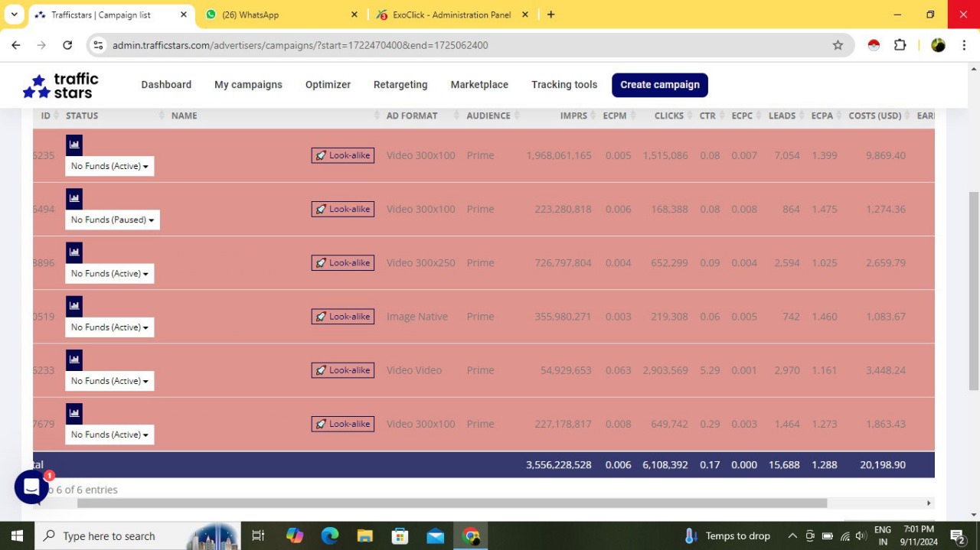This screenshot has width=980, height=550.
Task: Click the TrafficStars logo
Action: pyautogui.click(x=61, y=86)
